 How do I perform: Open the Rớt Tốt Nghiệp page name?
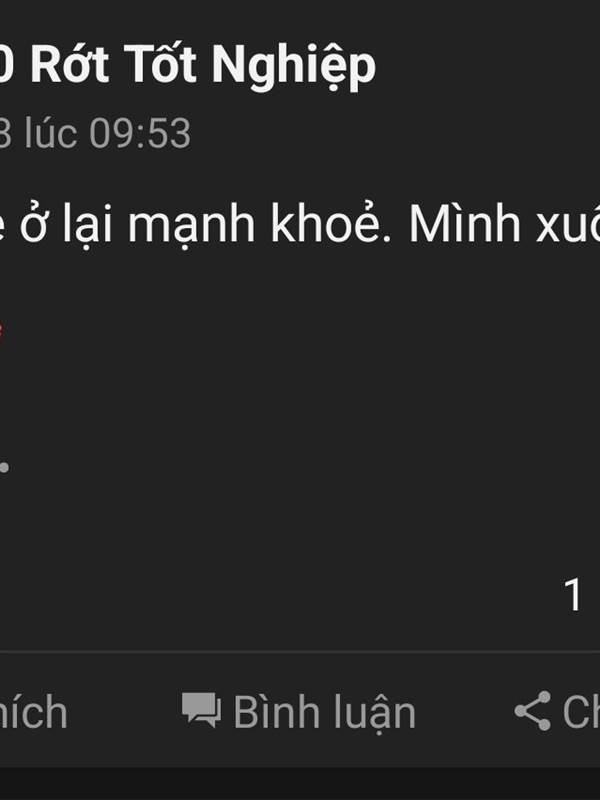(x=203, y=67)
